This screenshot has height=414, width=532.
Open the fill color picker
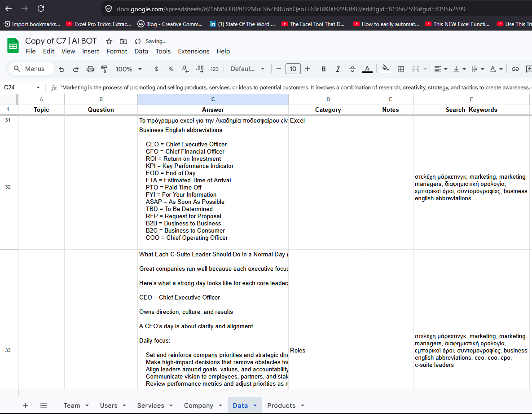point(386,69)
